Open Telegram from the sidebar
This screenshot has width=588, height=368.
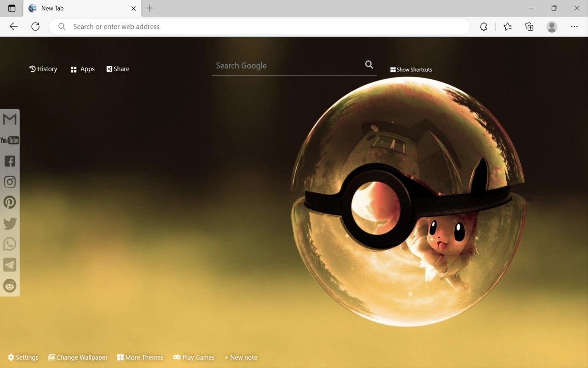(10, 264)
